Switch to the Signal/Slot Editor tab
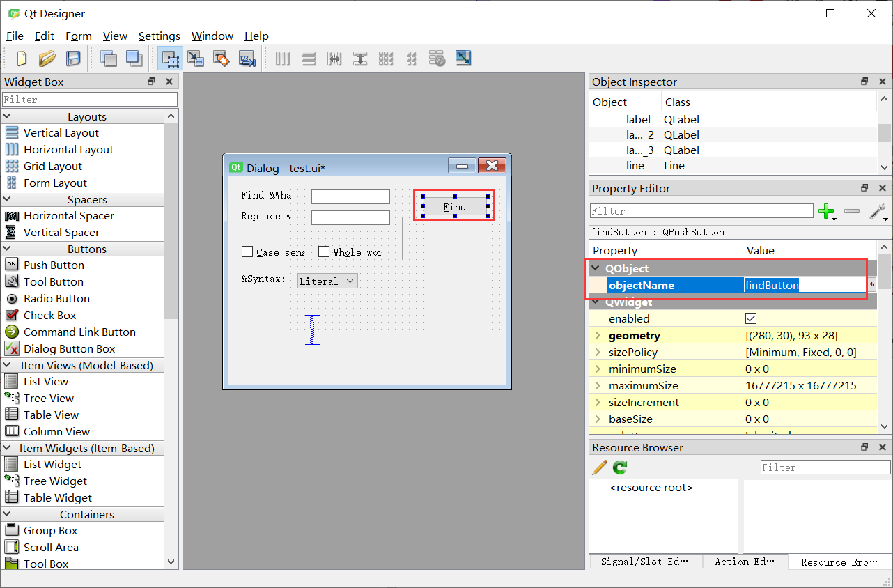 645,561
